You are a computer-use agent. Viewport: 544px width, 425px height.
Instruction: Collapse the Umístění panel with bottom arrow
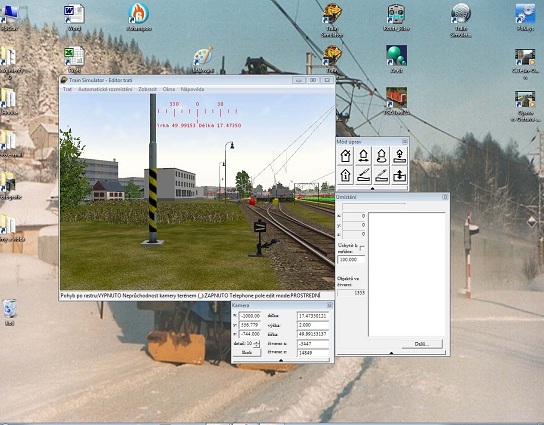click(x=391, y=353)
